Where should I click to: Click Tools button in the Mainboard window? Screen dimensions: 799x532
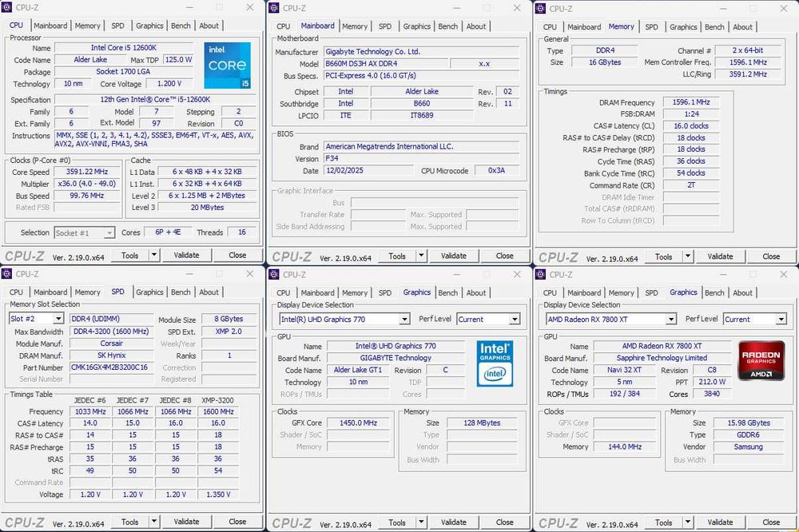pos(397,256)
